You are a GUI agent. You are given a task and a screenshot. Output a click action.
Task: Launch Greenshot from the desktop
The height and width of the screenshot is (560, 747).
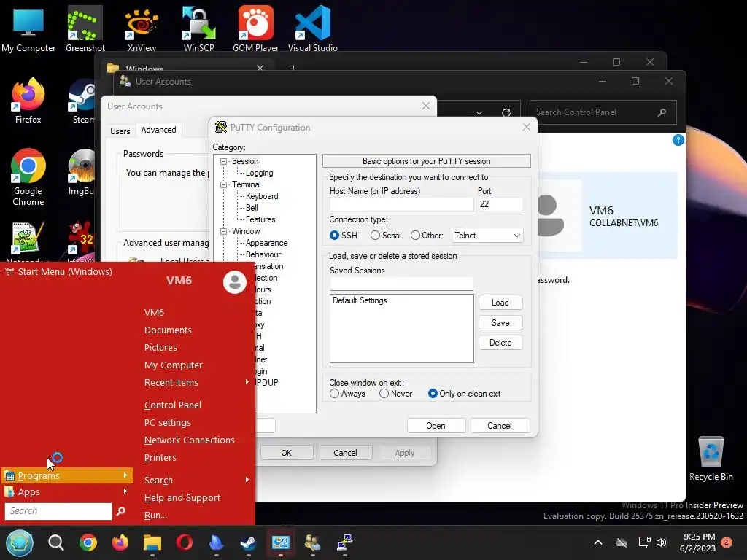(x=85, y=28)
